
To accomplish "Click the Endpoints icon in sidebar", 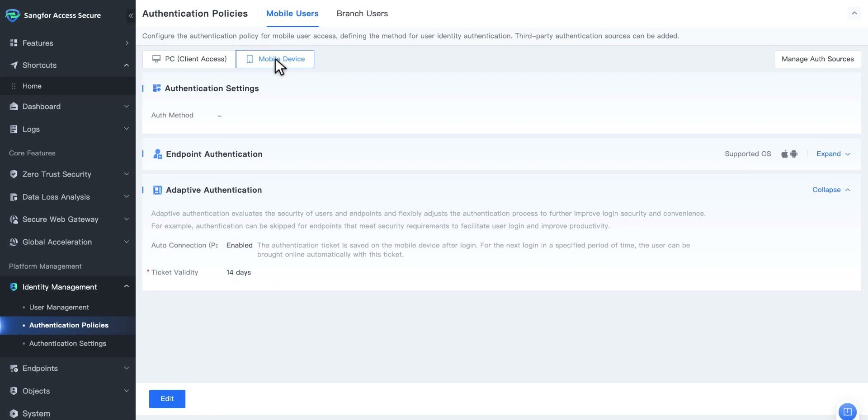I will pos(14,369).
